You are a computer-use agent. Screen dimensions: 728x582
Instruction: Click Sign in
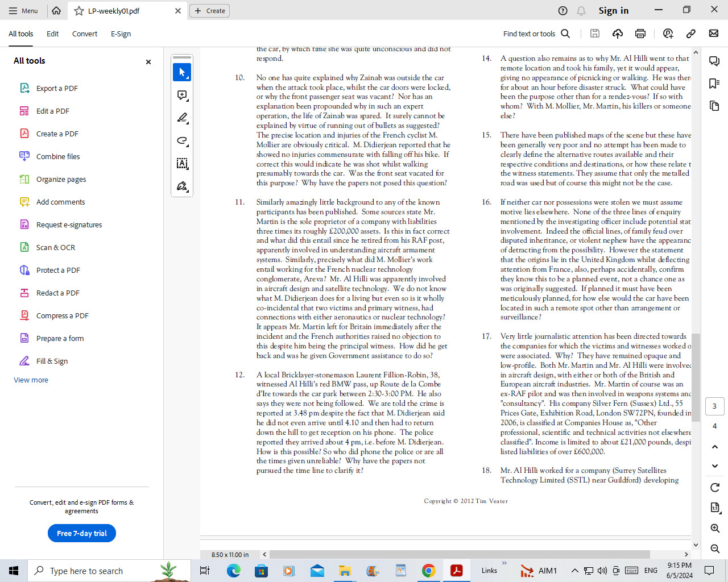point(613,11)
